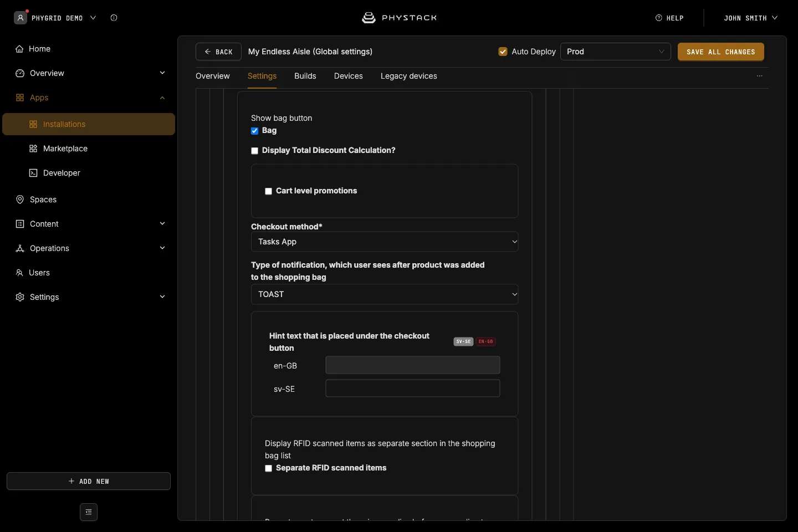The image size is (798, 532).
Task: Open the Prod environment dropdown
Action: coord(616,52)
